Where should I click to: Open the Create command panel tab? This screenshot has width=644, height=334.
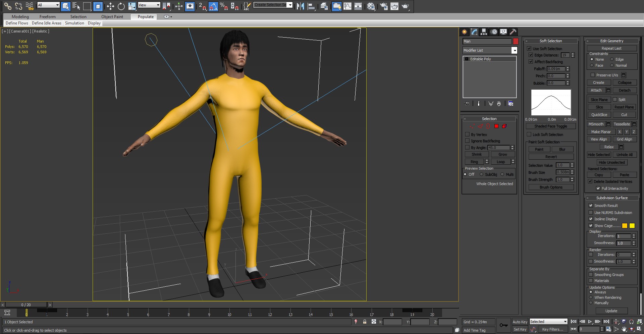click(465, 32)
